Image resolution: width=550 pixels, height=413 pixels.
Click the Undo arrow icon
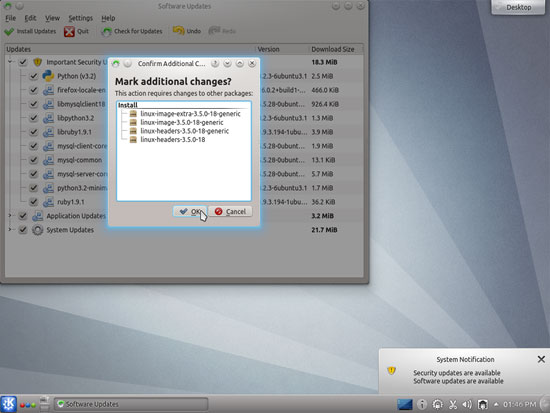click(179, 31)
